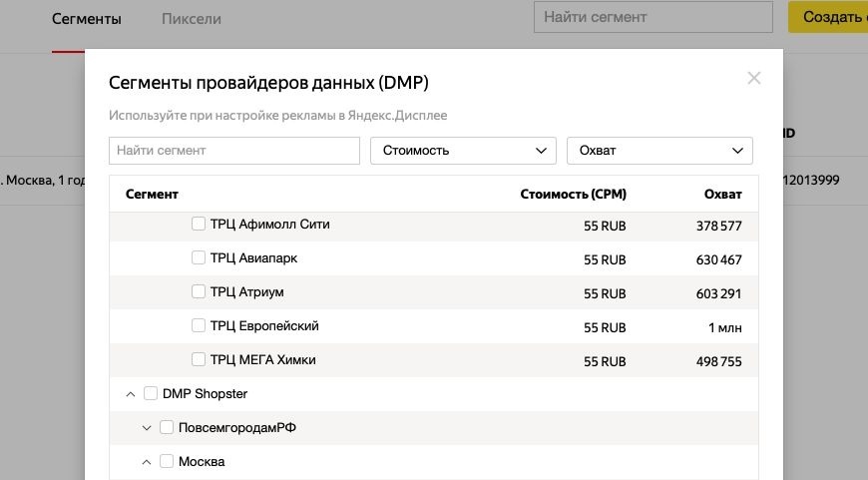Click the Стоимость (CPM) column header
This screenshot has height=480, width=868.
coord(573,195)
